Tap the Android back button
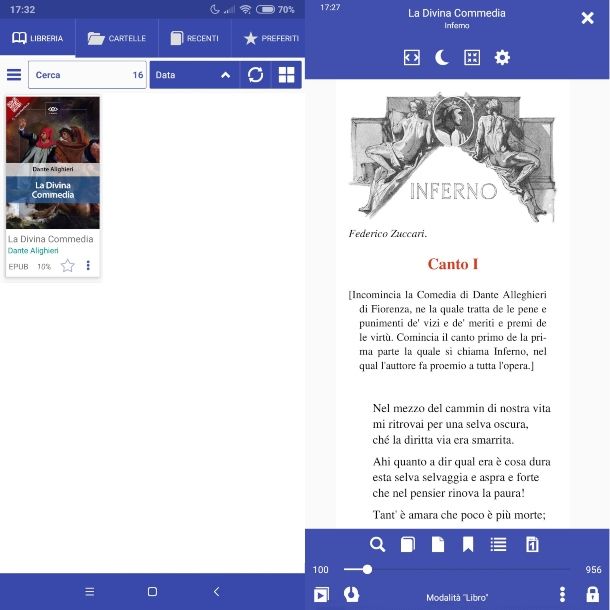The height and width of the screenshot is (610, 610). pos(217,592)
